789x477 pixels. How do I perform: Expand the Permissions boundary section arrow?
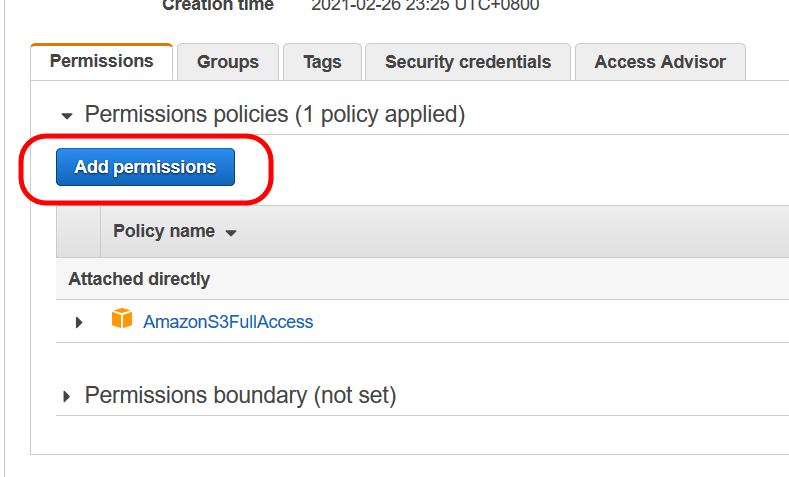pos(67,397)
